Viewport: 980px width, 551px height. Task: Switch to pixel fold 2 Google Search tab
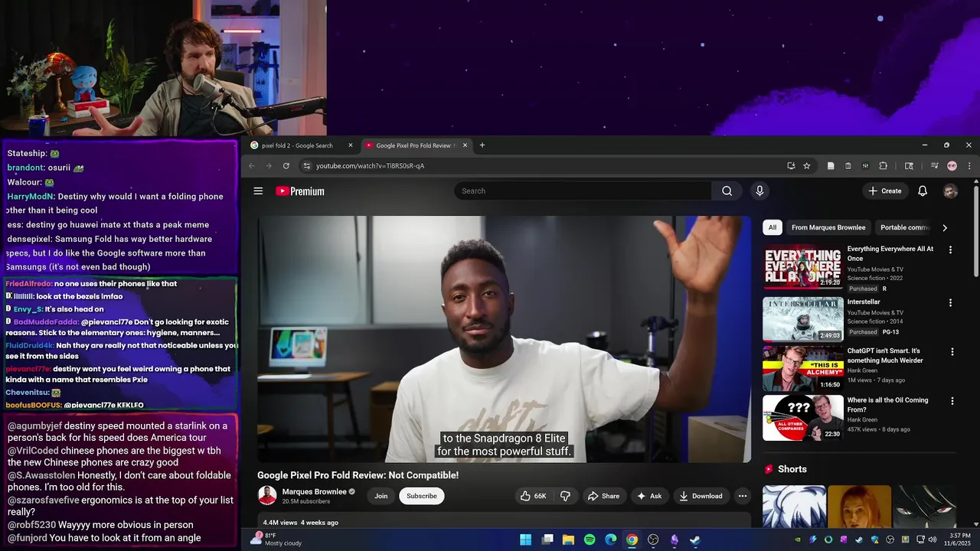coord(302,145)
